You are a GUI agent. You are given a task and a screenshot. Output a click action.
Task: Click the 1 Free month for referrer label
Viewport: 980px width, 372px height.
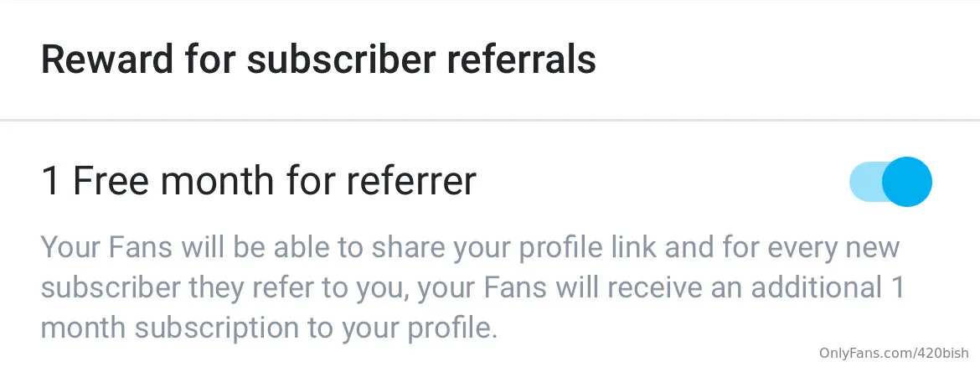[x=259, y=182]
